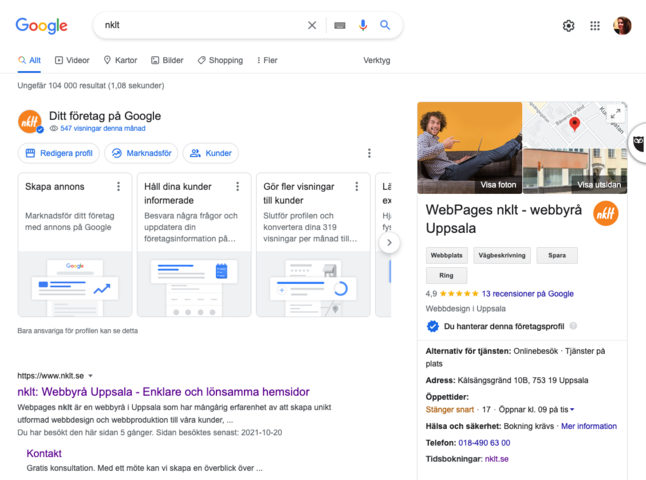Viewport: 646px width, 480px height.
Task: Open options on Håll dina kunder informerade card
Action: (x=238, y=187)
